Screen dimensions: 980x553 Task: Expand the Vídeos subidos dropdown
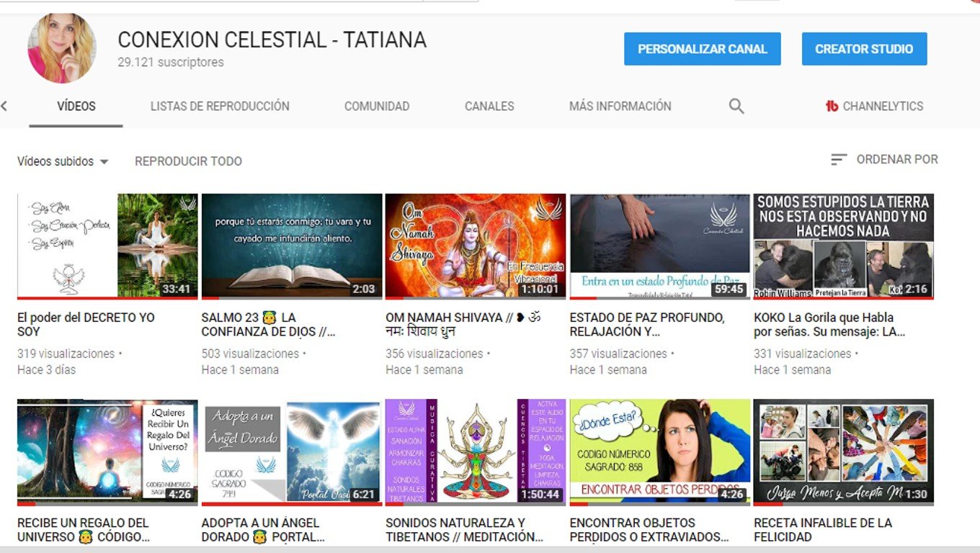63,161
